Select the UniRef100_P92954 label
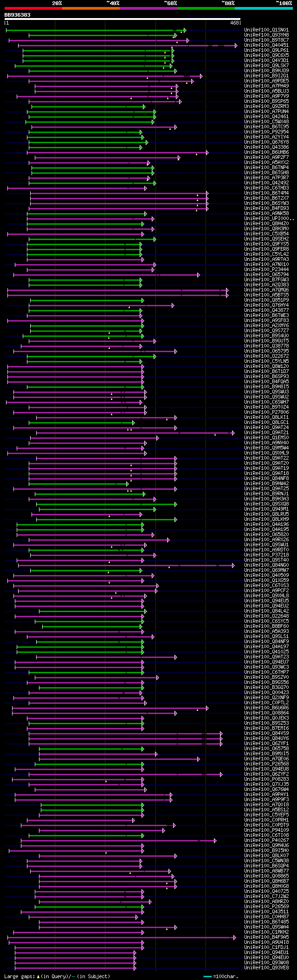The width and height of the screenshot is (297, 980). [x=266, y=132]
